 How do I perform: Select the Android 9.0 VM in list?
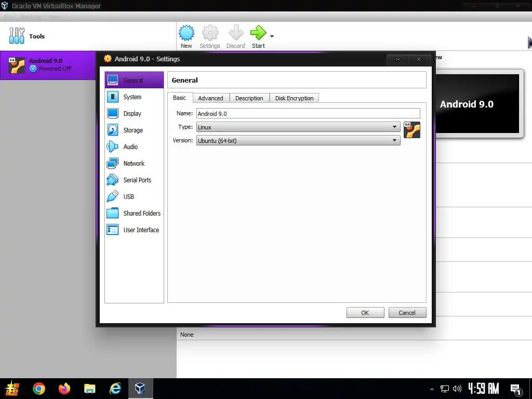[48, 65]
